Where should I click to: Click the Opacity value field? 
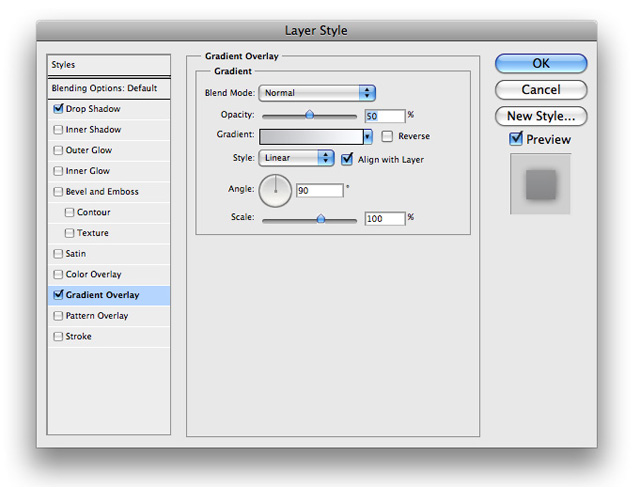tap(385, 116)
